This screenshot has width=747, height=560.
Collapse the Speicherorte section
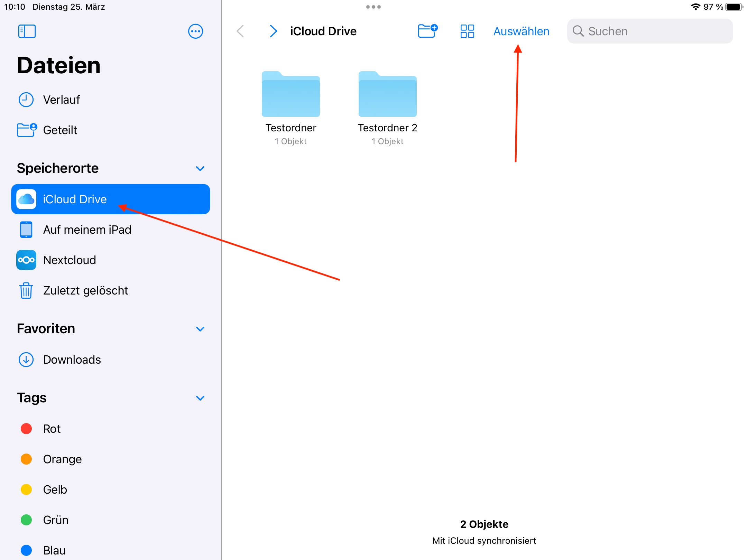click(x=200, y=168)
